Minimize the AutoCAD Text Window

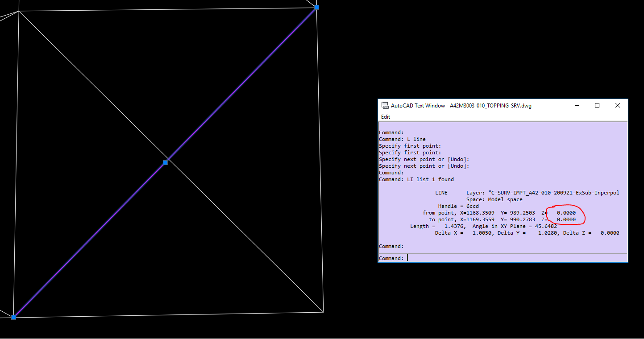tap(577, 106)
